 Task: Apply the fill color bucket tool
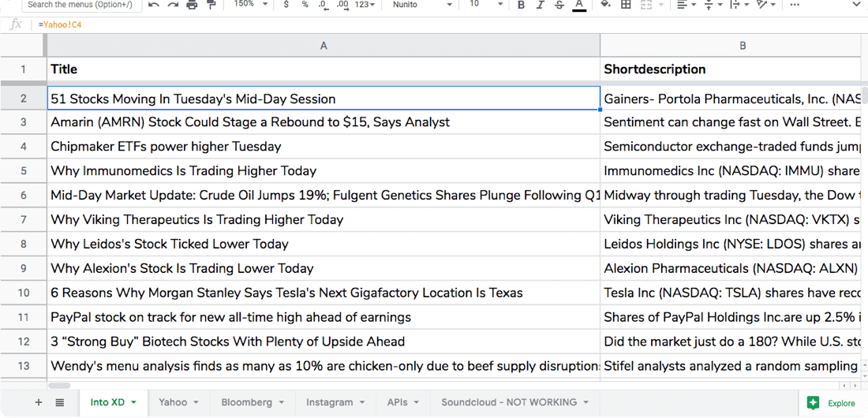[605, 5]
